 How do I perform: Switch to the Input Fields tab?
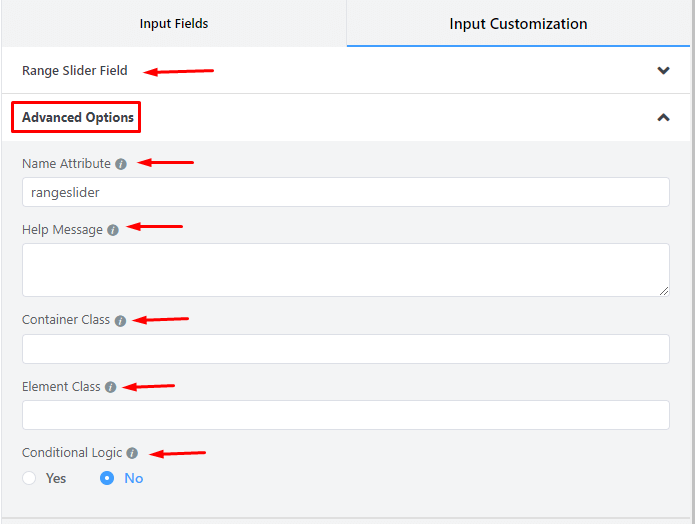pyautogui.click(x=174, y=23)
